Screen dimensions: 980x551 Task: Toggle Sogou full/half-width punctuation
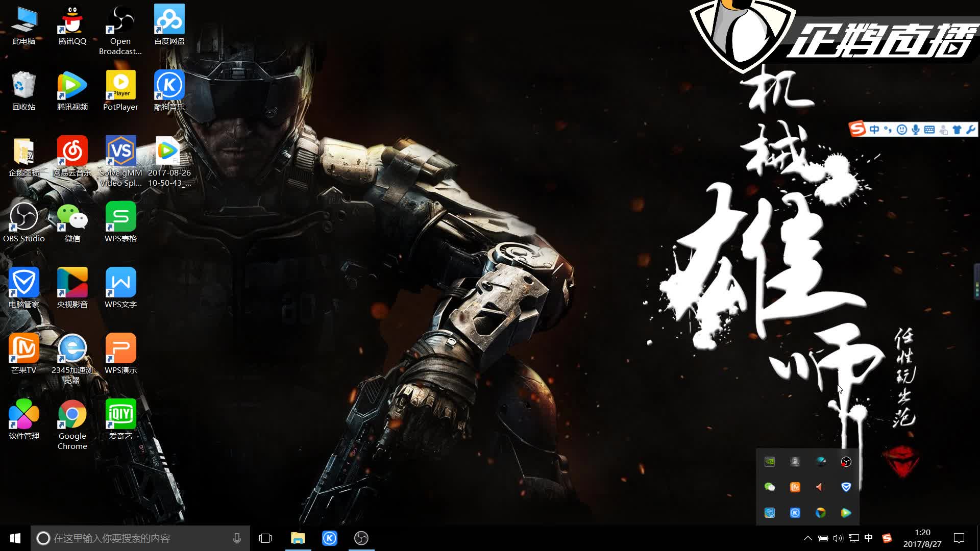888,130
